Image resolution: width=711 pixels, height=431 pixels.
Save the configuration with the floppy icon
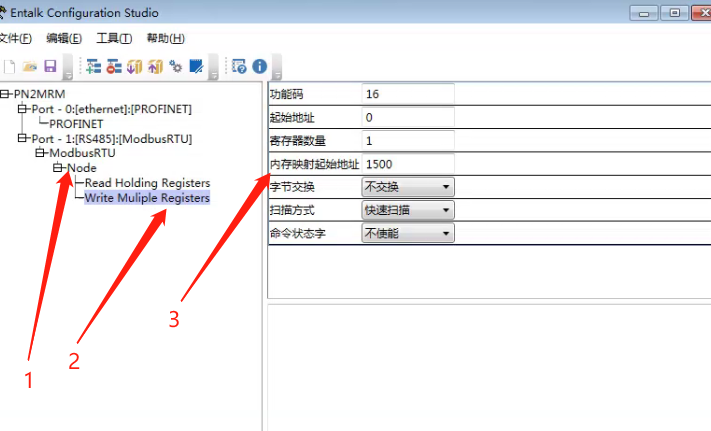[50, 67]
